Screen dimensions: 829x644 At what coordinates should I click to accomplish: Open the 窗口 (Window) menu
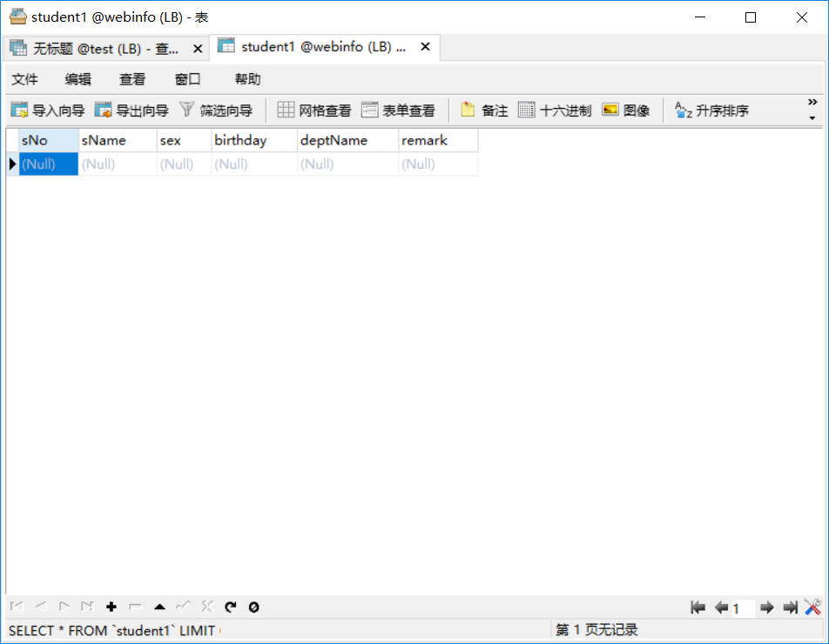[188, 79]
